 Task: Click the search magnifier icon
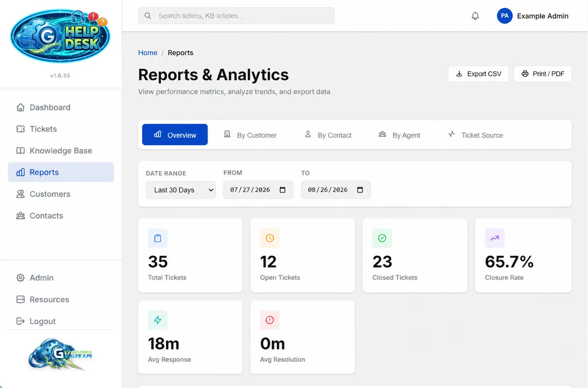148,16
